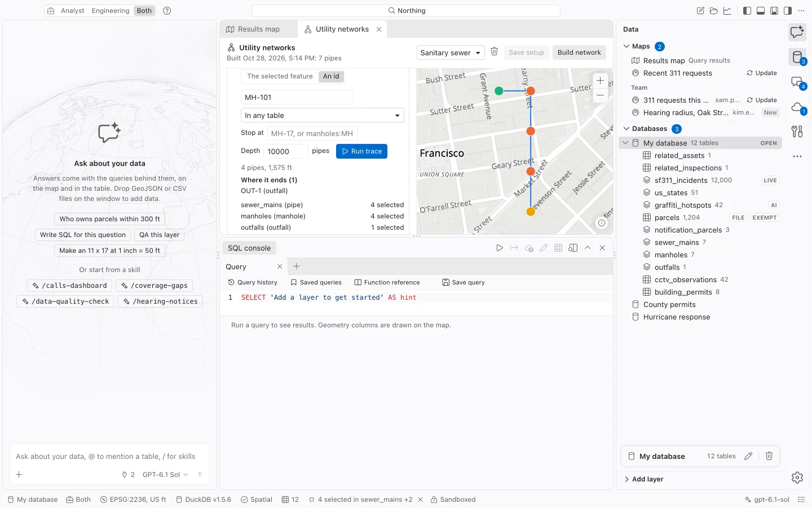
Task: Collapse the SQL console with chevron
Action: coord(588,248)
